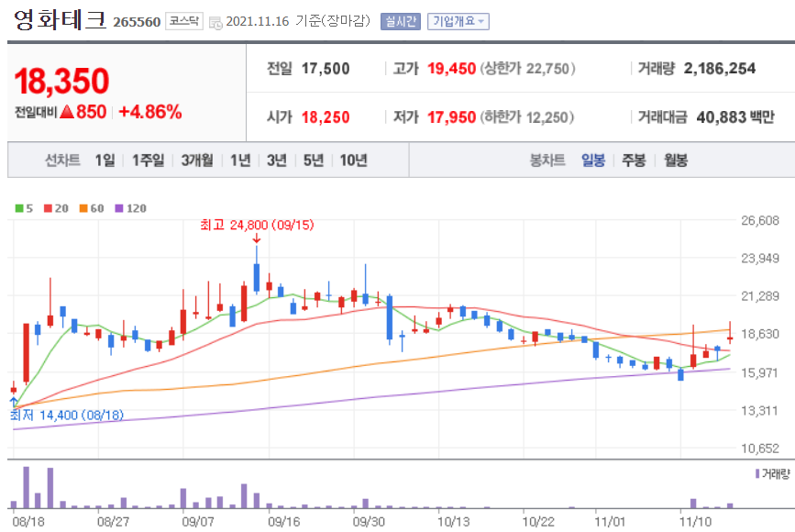This screenshot has height=532, width=795.
Task: Click the 하한가 12,250 text
Action: [526, 117]
